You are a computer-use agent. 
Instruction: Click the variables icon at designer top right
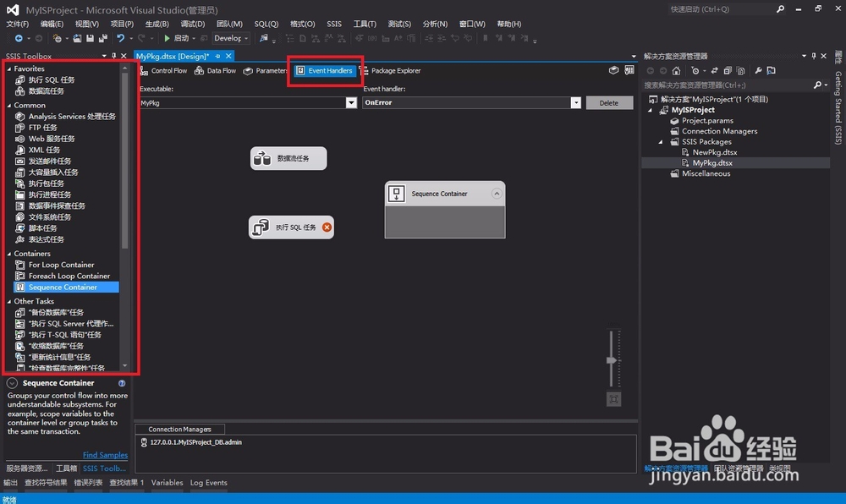[x=613, y=71]
